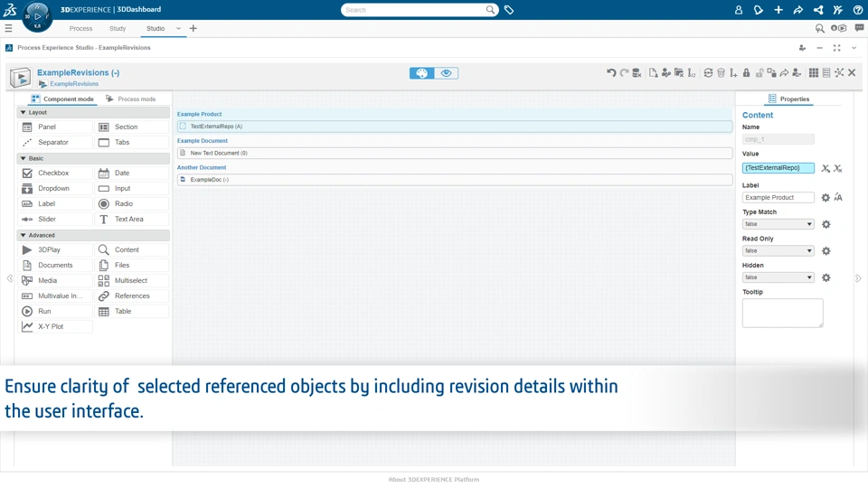Open the widget menu chevron
868x488 pixels.
tap(854, 48)
